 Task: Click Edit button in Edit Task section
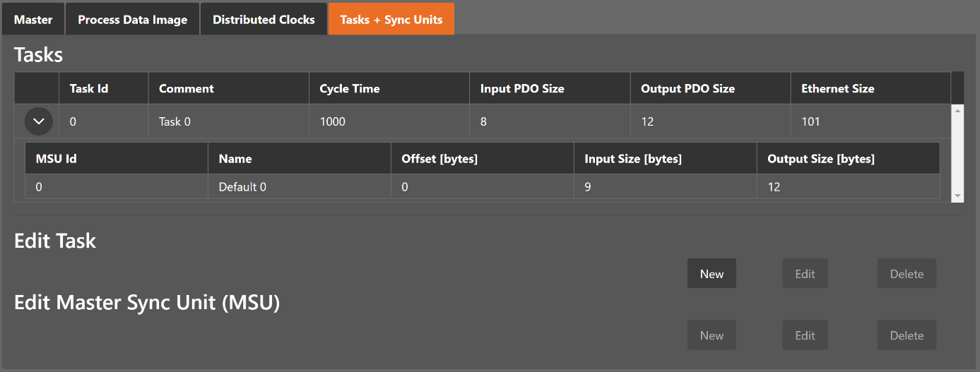(805, 274)
